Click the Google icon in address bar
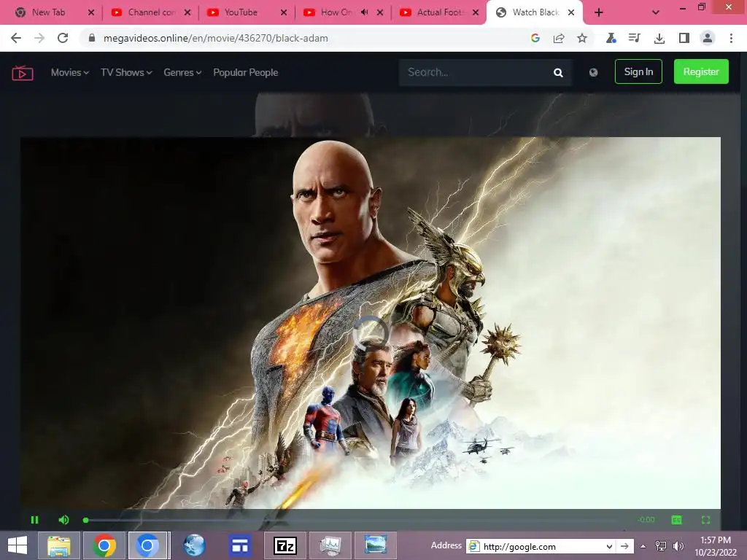Image resolution: width=747 pixels, height=560 pixels. tap(535, 38)
